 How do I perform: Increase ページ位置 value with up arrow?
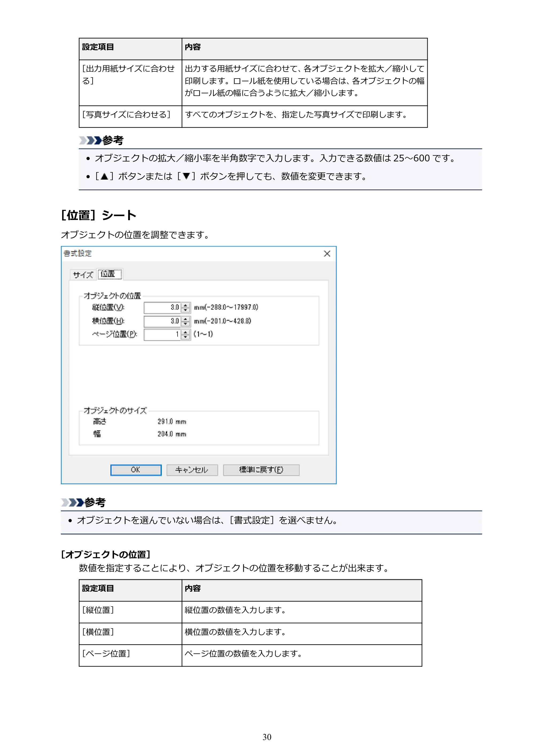click(x=186, y=332)
